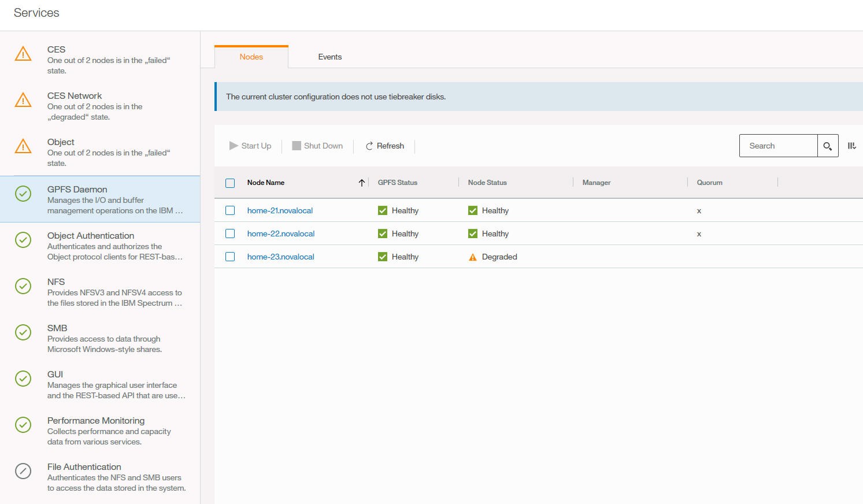Image resolution: width=863 pixels, height=504 pixels.
Task: Click the Services page heading
Action: (36, 13)
